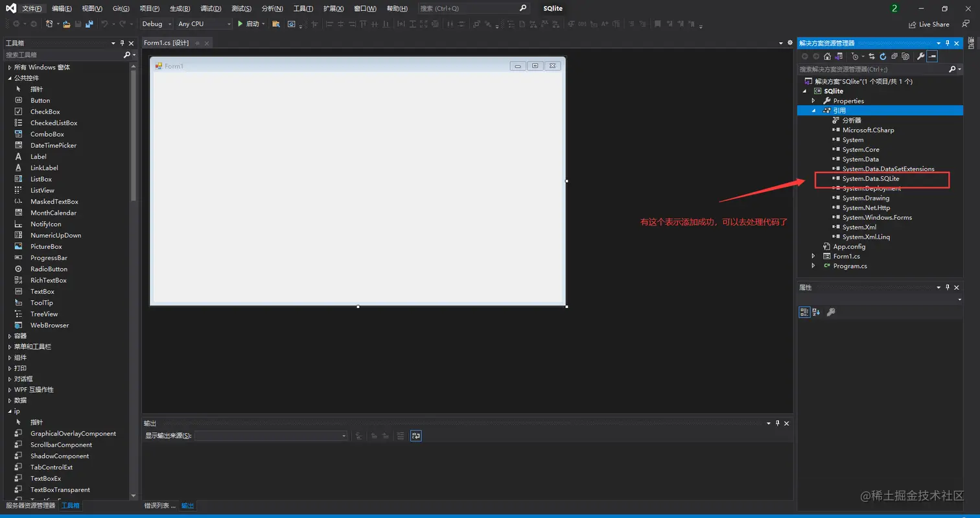Select ShadowComponent in toolbox
The image size is (980, 518).
(60, 456)
